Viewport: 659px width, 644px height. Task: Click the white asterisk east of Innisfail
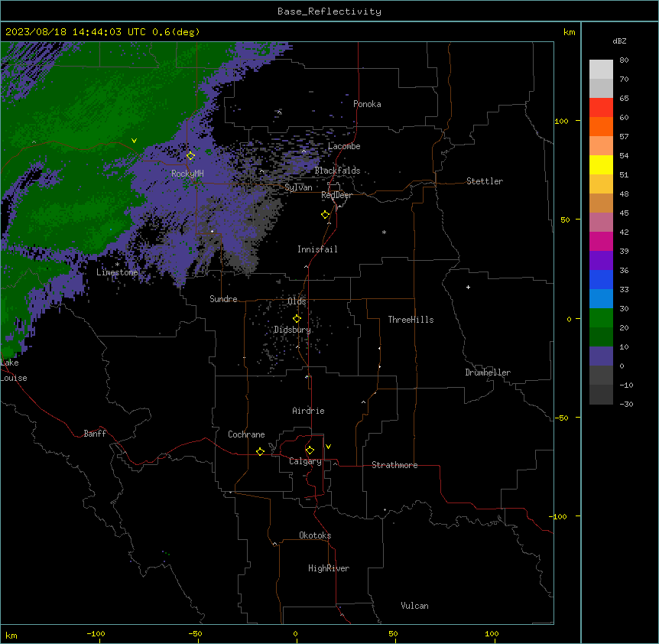point(384,232)
